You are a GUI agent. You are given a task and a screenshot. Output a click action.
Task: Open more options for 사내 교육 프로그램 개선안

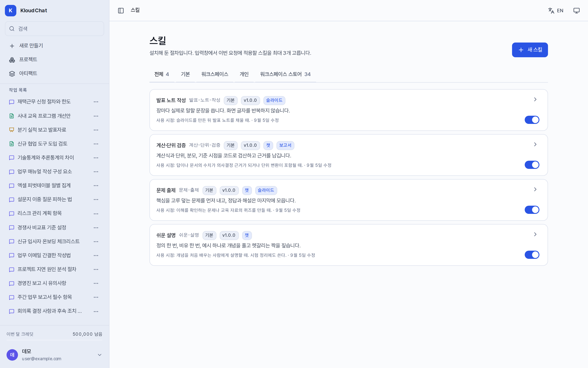(x=96, y=116)
